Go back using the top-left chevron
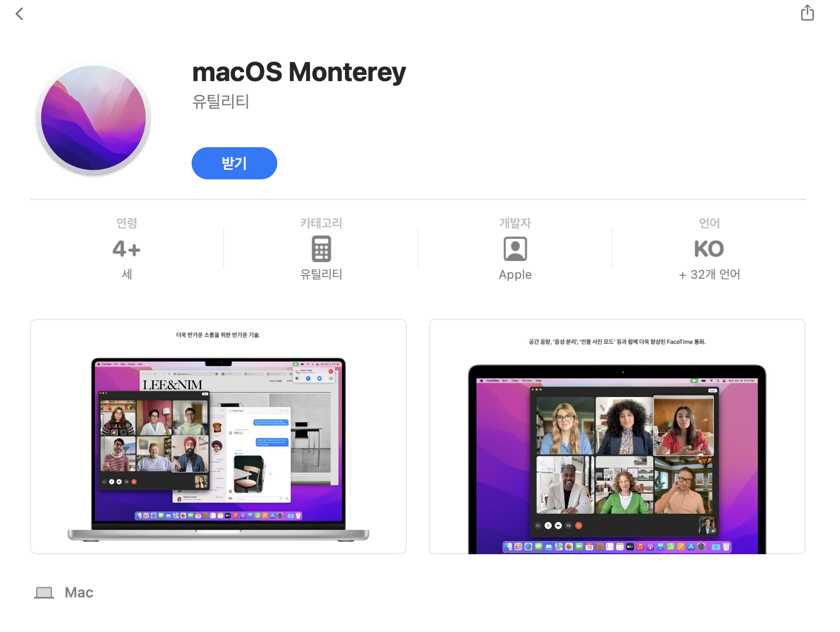Viewport: 840px width, 632px height. [19, 14]
